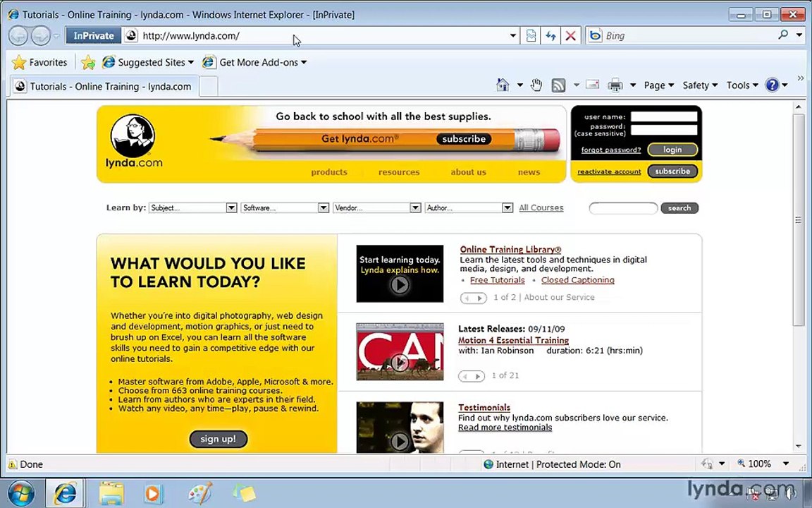Open a new blank tab

tap(208, 87)
